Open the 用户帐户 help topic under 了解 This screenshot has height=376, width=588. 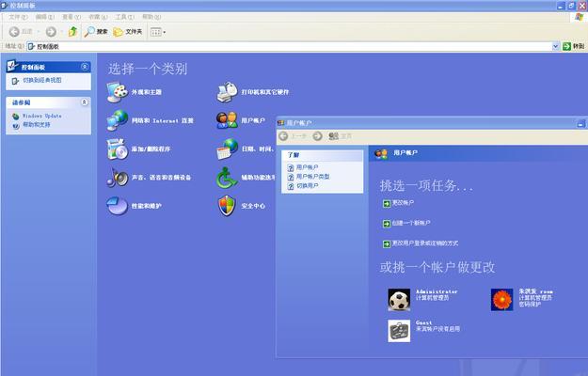pos(307,167)
